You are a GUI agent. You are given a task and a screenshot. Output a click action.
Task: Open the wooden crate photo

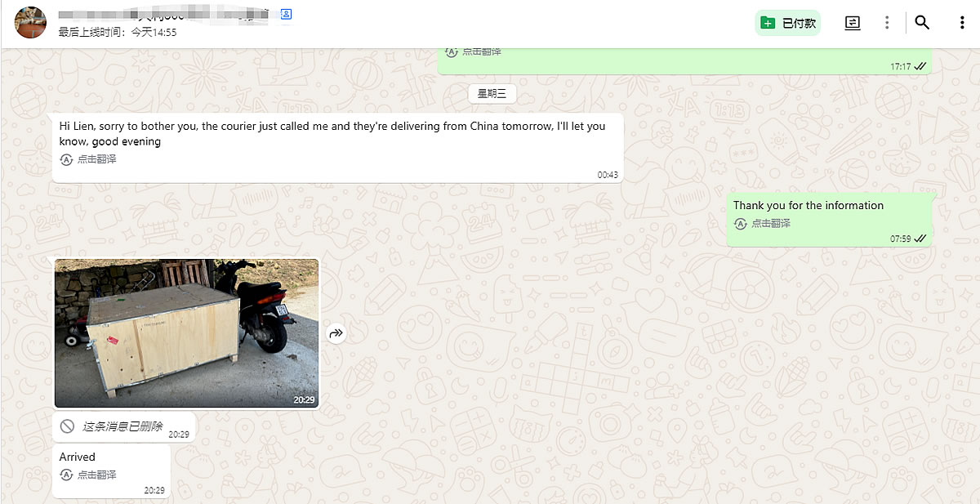point(186,333)
